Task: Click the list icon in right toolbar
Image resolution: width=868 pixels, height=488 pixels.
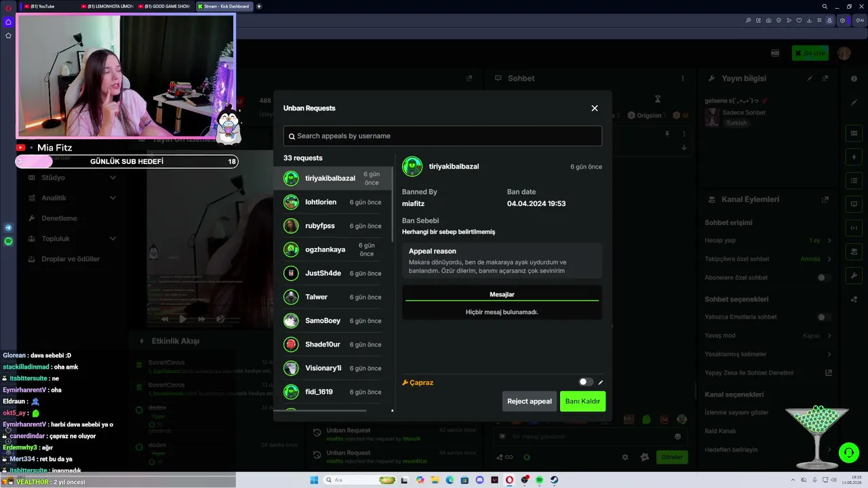Action: point(854,180)
